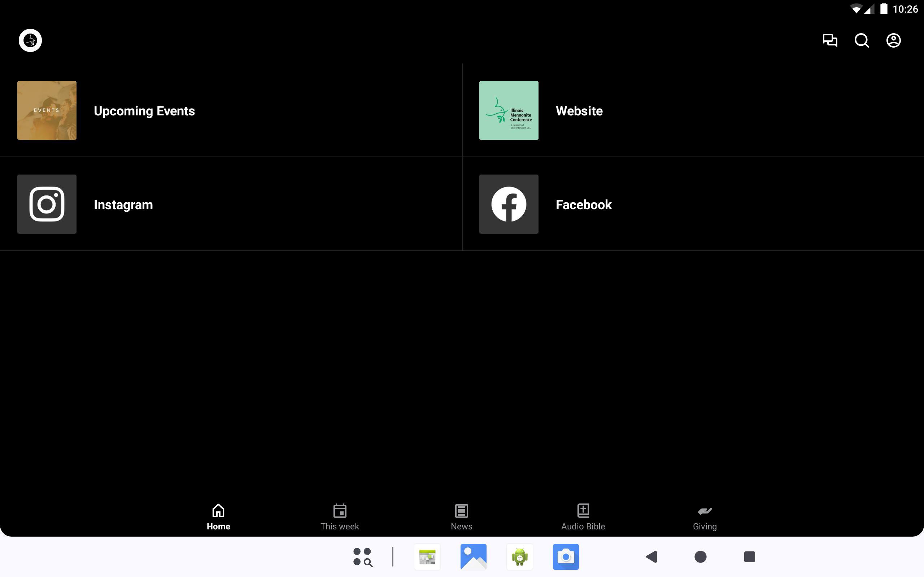
Task: Open the Audio Bible tab
Action: 583,517
